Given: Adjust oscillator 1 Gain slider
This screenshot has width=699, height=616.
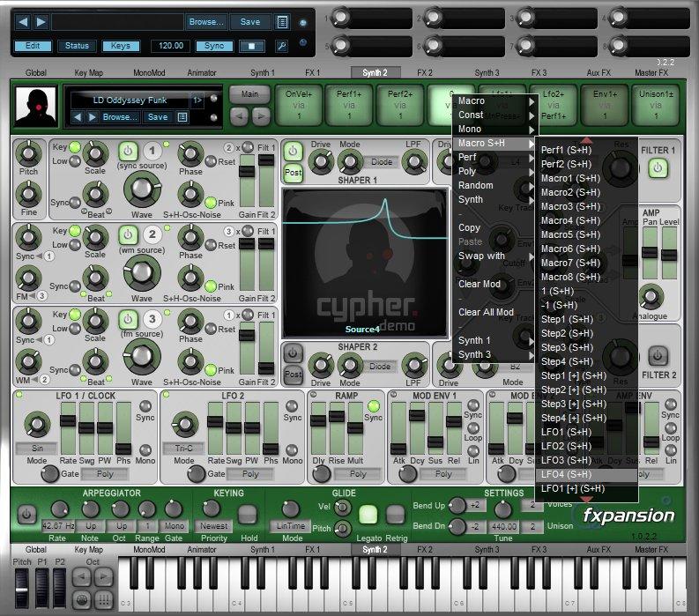Looking at the screenshot, I should click(x=247, y=181).
